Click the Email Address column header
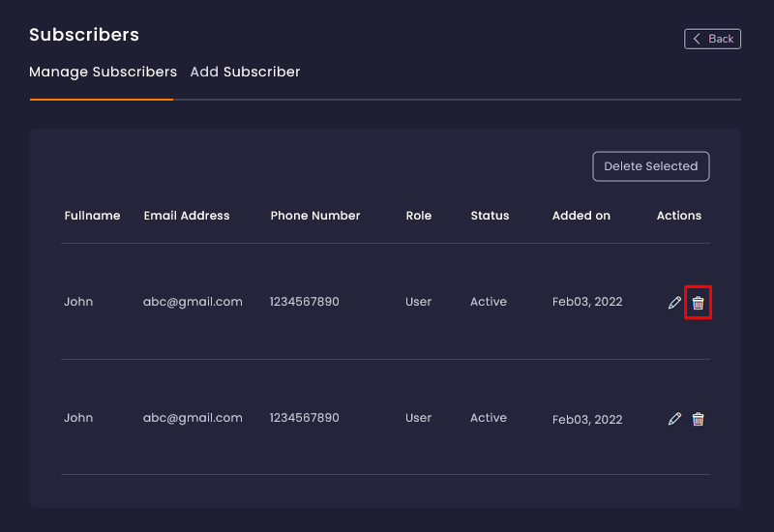Image resolution: width=774 pixels, height=532 pixels. 187,216
